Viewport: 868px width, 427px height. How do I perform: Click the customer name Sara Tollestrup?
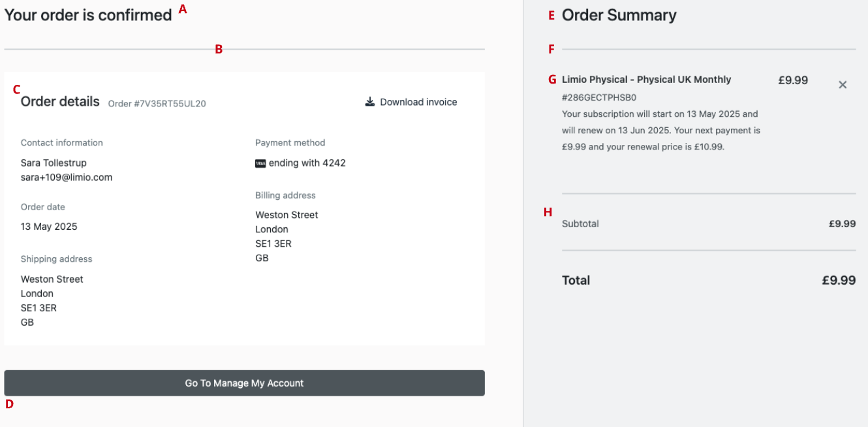pyautogui.click(x=54, y=163)
